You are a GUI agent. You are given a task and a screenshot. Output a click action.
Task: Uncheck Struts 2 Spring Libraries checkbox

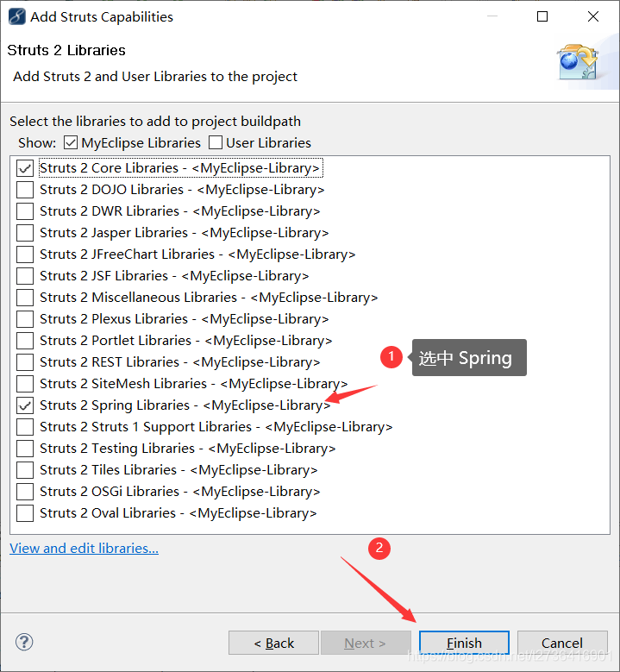coord(25,405)
